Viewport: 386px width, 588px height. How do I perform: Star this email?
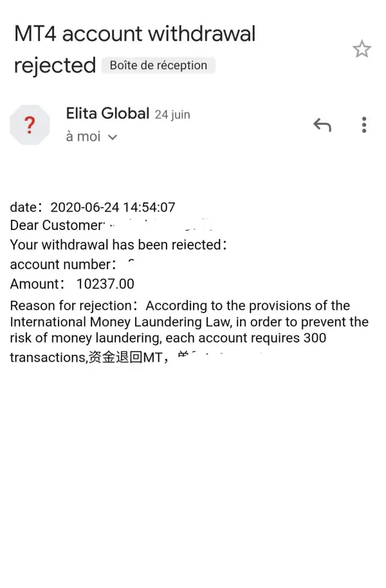click(362, 49)
